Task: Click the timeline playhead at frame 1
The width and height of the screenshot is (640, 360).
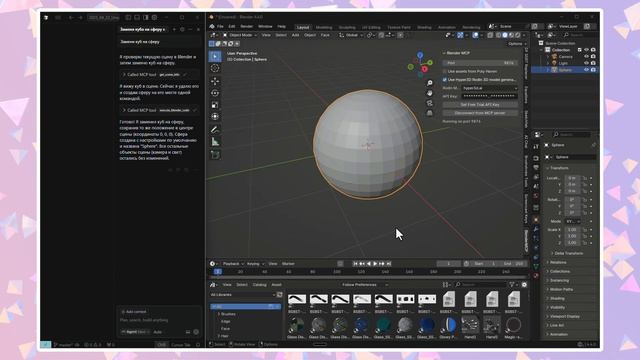Action: coord(218,272)
